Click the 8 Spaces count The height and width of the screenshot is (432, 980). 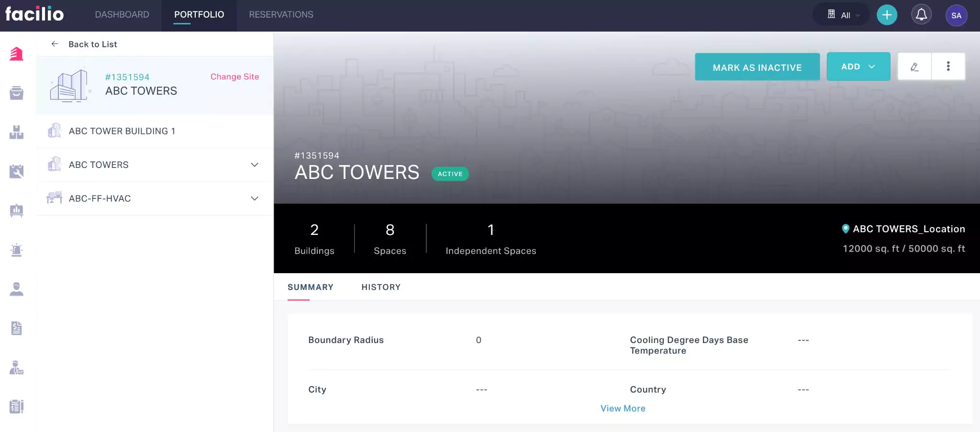[x=390, y=239]
